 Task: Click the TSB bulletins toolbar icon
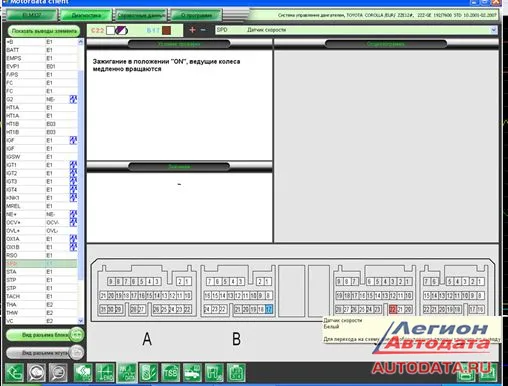point(171,372)
